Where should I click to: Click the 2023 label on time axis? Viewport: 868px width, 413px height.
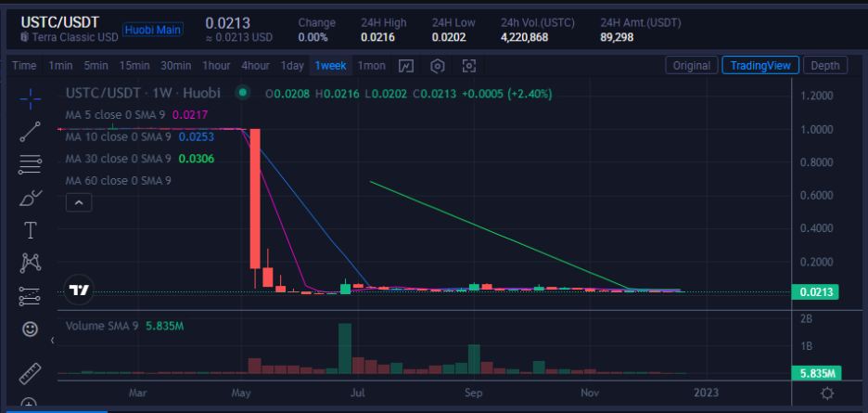(707, 393)
